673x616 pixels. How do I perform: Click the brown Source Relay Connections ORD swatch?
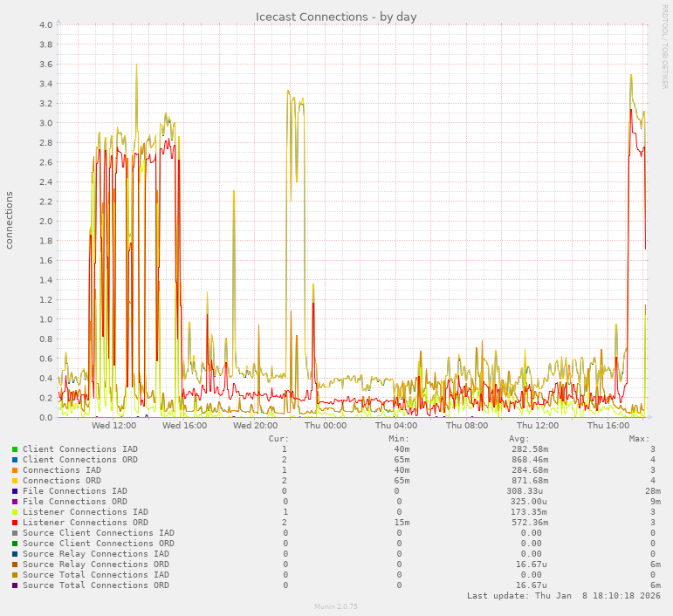click(15, 565)
